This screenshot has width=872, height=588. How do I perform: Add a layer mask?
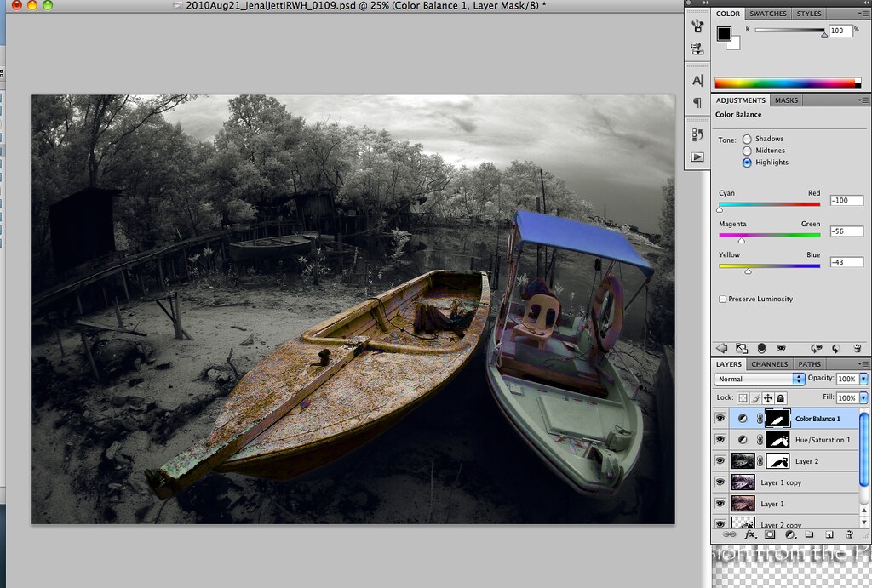[770, 534]
